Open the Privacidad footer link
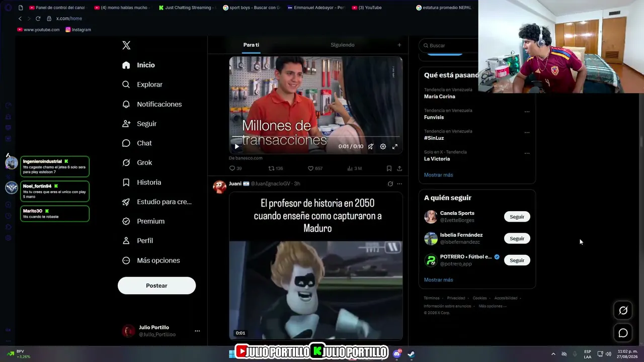This screenshot has height=362, width=644. (456, 298)
